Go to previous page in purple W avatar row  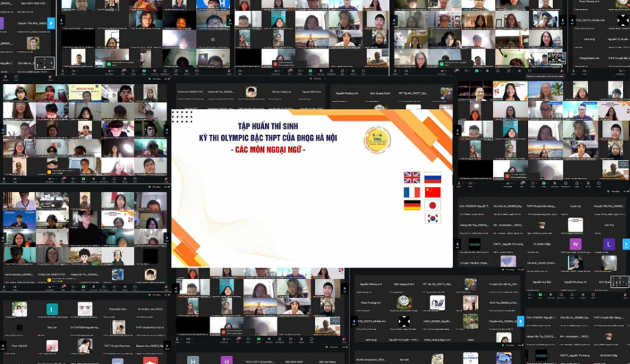pos(457,244)
